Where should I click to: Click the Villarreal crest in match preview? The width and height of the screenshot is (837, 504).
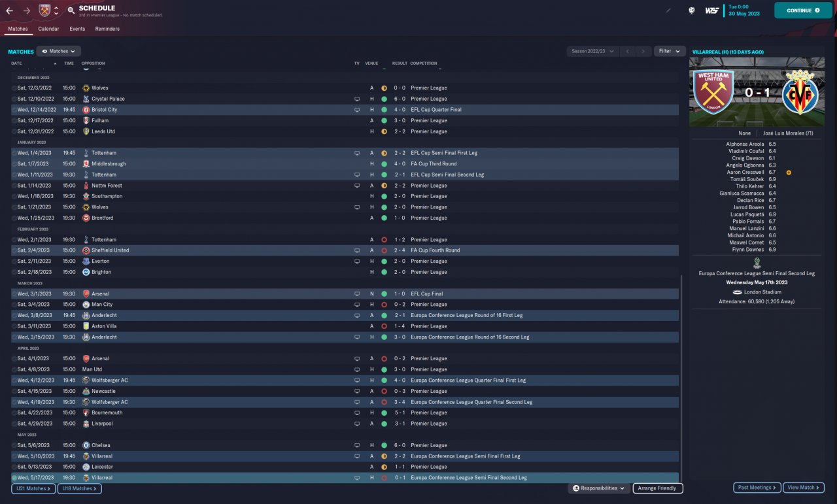click(x=800, y=92)
